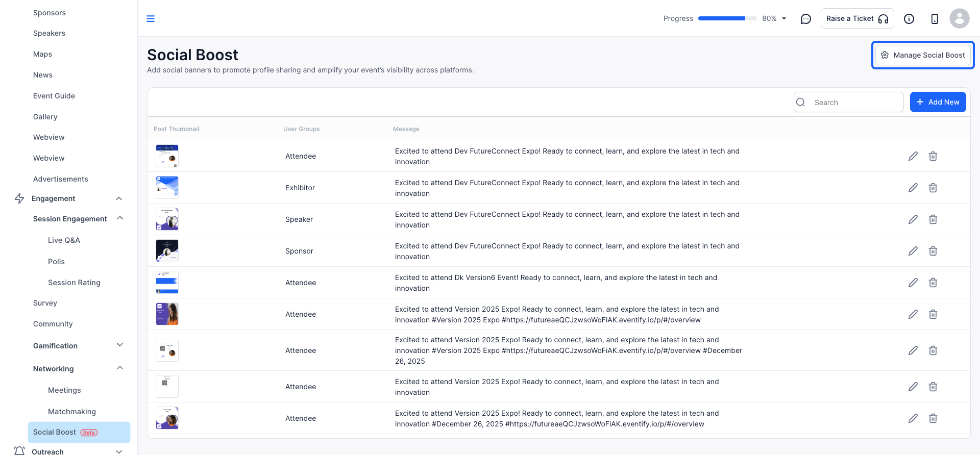Select Social Boost Beta in sidebar
Viewport: 980px width, 455px height.
point(79,432)
